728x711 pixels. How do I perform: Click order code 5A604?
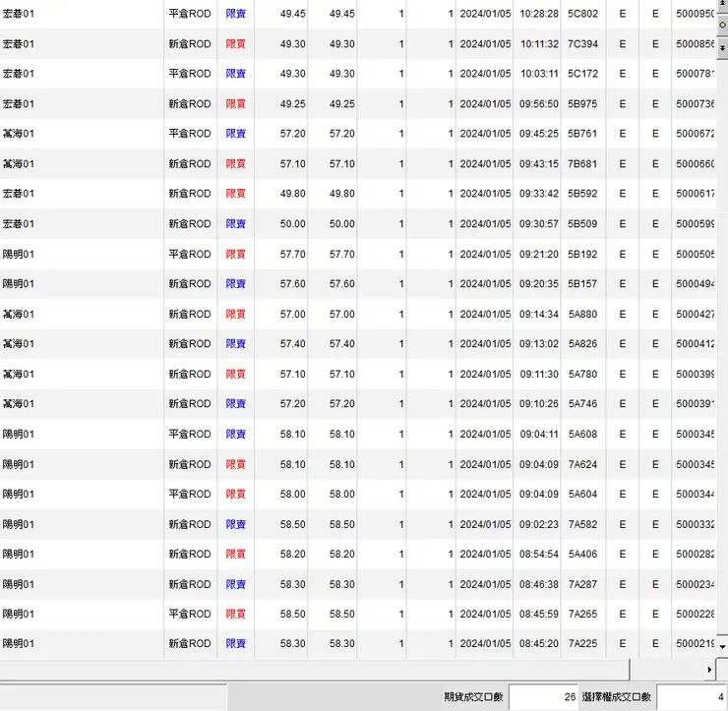click(582, 495)
